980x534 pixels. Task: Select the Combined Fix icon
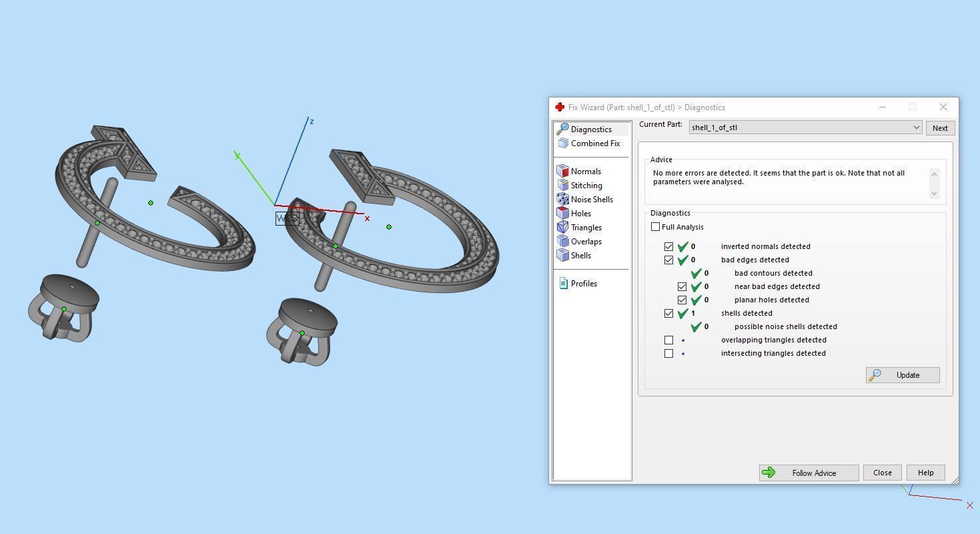pyautogui.click(x=562, y=143)
